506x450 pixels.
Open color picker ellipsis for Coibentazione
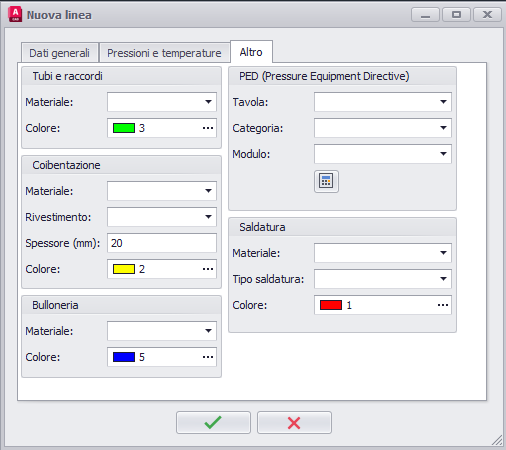[208, 269]
